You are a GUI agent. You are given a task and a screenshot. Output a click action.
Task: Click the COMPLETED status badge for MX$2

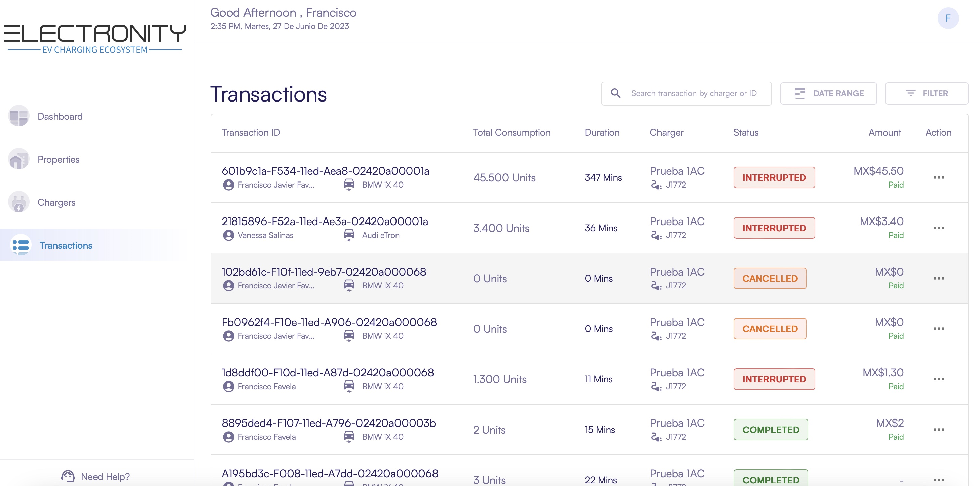770,429
